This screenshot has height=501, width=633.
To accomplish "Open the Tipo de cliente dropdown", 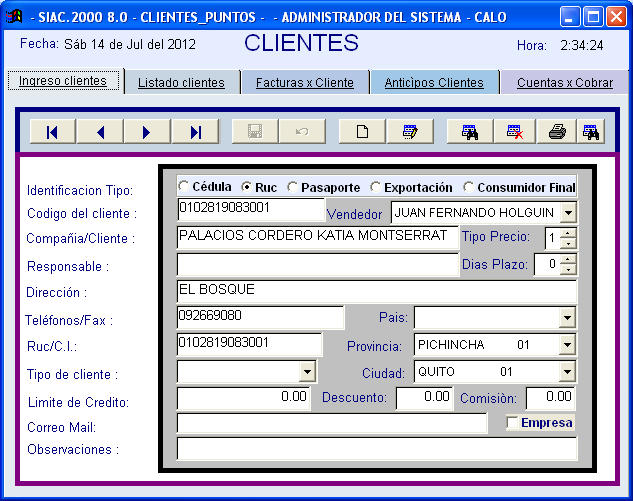I will tap(307, 372).
